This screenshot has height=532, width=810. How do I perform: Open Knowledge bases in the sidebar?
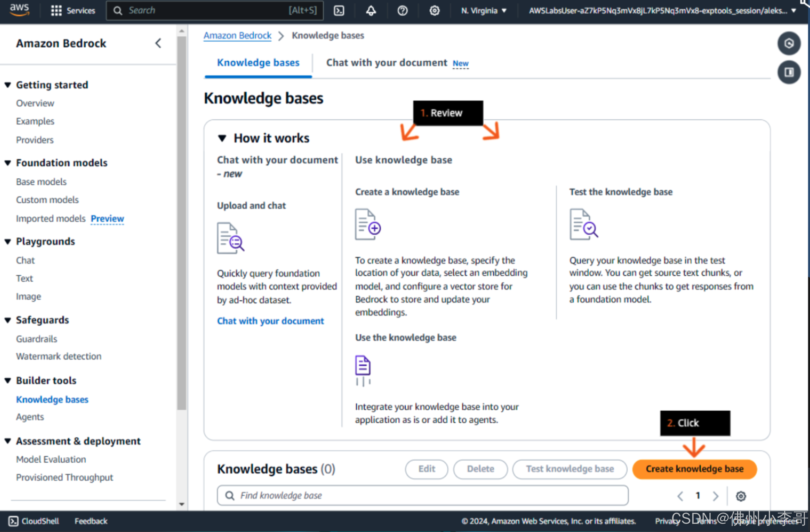tap(52, 399)
